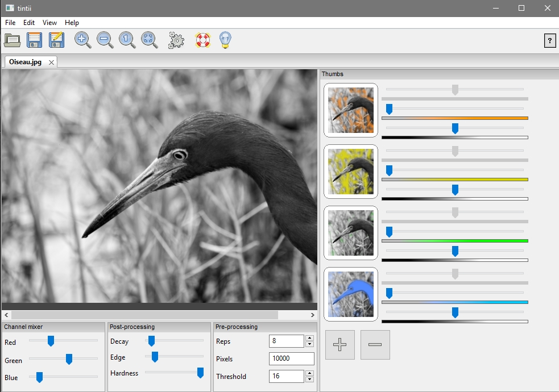Click the Save floppy disk icon

click(35, 40)
